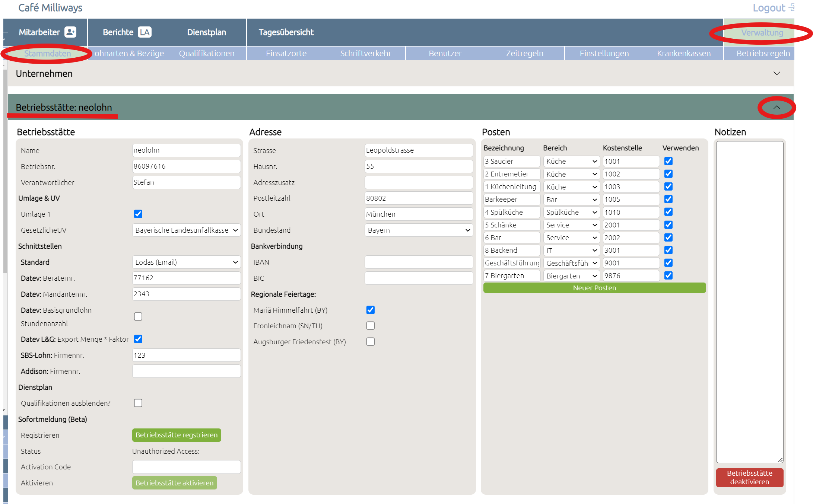Toggle Verwenden checkbox for 7 Biergarten
This screenshot has height=504, width=813.
pyautogui.click(x=668, y=275)
